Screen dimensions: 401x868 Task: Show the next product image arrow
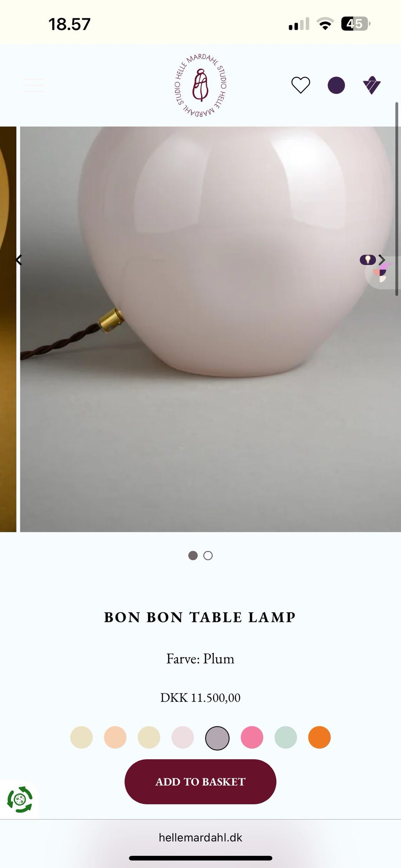click(382, 260)
